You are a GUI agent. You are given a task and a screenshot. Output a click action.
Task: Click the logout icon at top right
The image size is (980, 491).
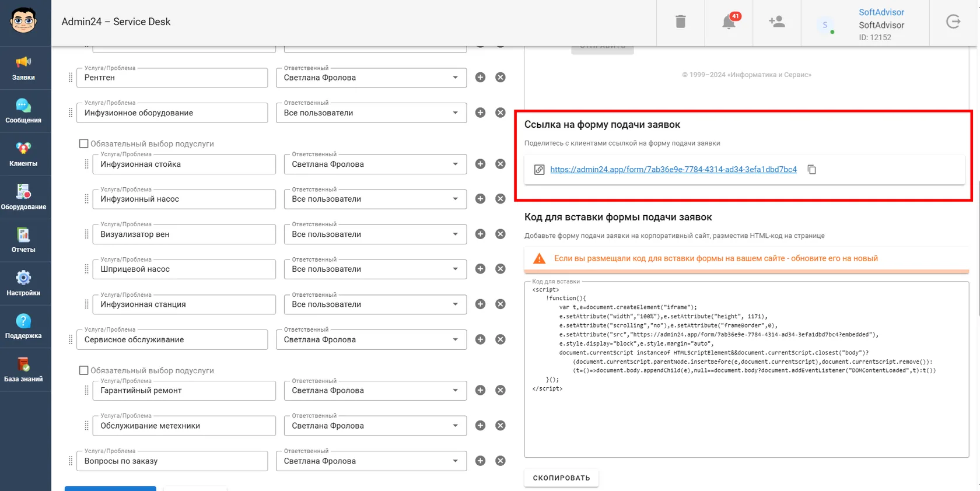[x=953, y=22]
